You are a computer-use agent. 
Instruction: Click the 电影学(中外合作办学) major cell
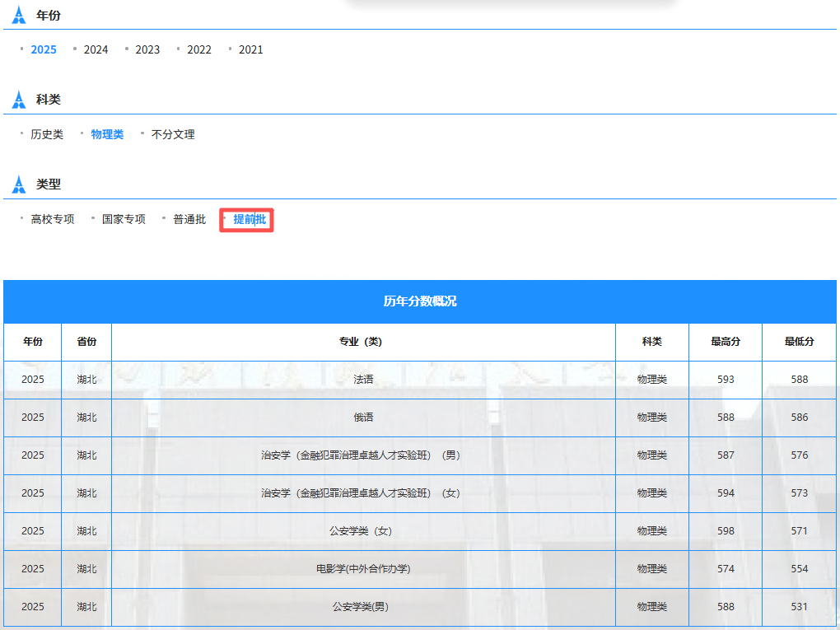pyautogui.click(x=363, y=569)
